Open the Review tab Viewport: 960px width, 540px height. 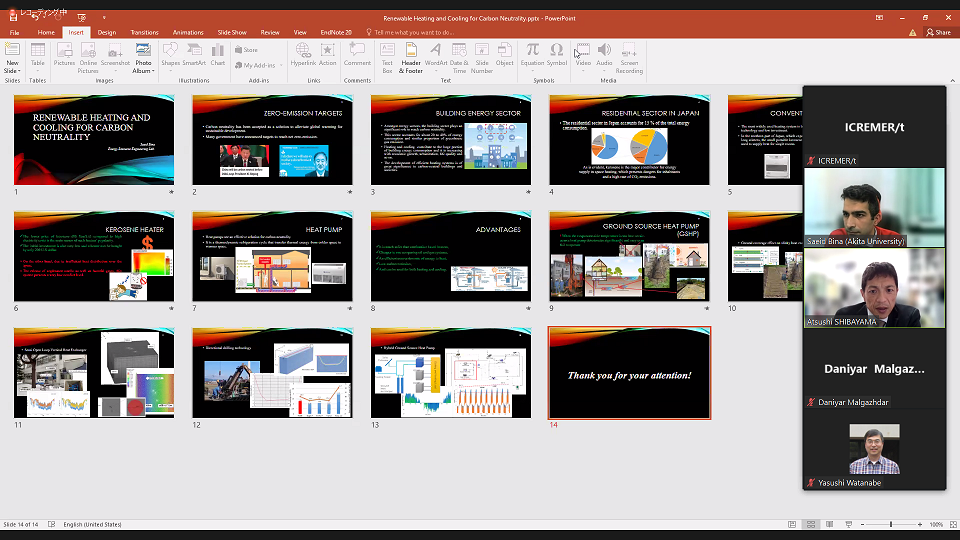pos(270,32)
